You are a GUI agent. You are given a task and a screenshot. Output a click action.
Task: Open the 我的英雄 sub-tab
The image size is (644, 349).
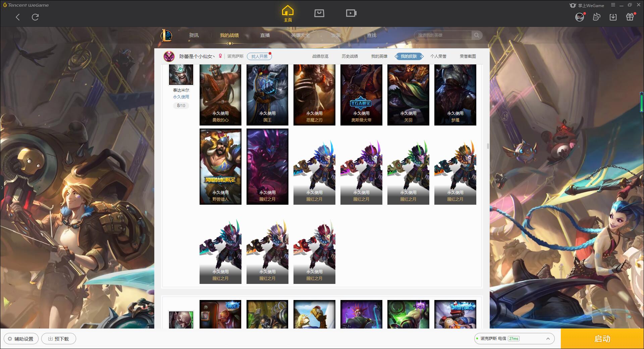[379, 56]
